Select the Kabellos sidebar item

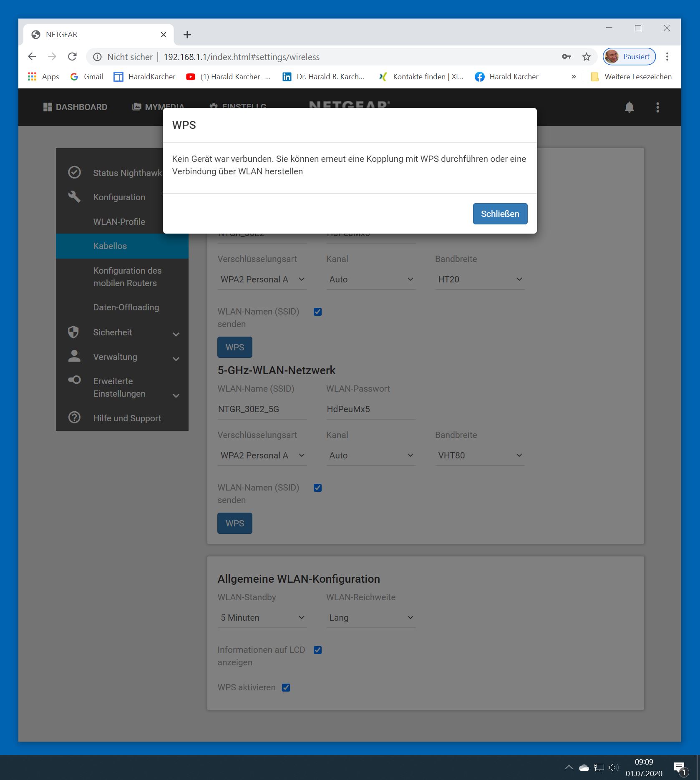tap(122, 246)
